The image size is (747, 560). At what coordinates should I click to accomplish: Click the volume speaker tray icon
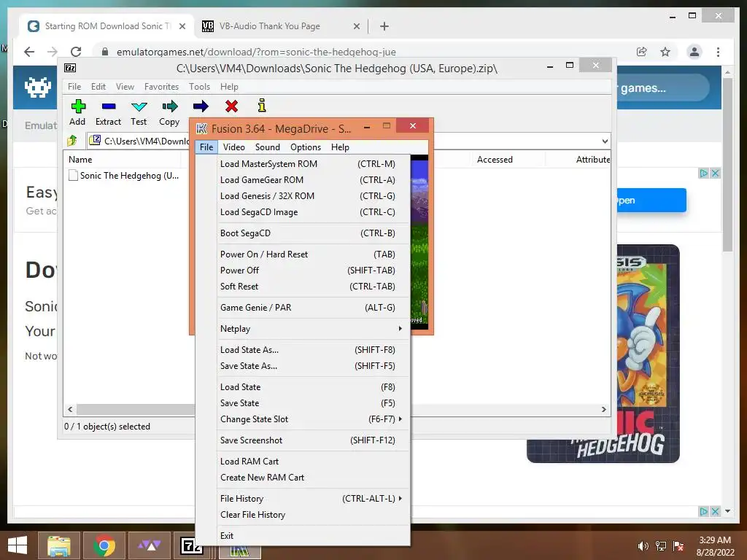643,545
